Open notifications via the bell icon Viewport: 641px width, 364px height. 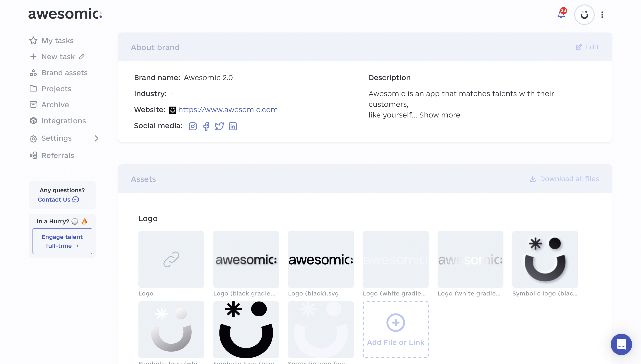[561, 14]
